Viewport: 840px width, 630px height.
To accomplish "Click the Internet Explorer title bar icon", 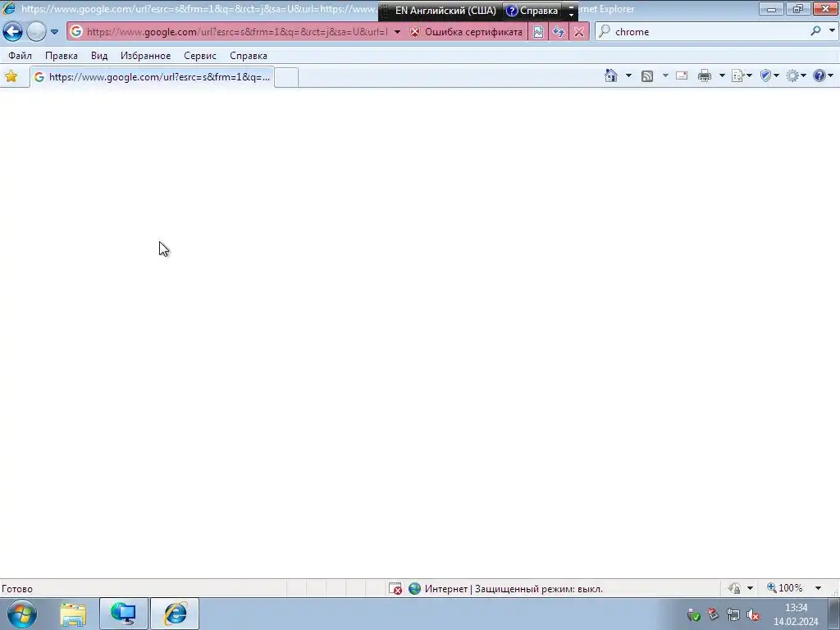I will point(9,8).
